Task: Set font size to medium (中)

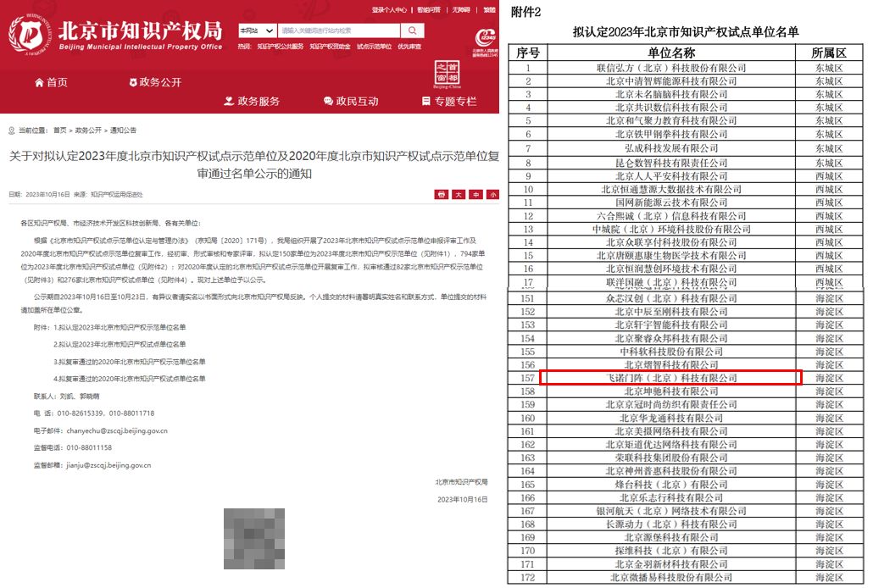Action: click(x=476, y=194)
